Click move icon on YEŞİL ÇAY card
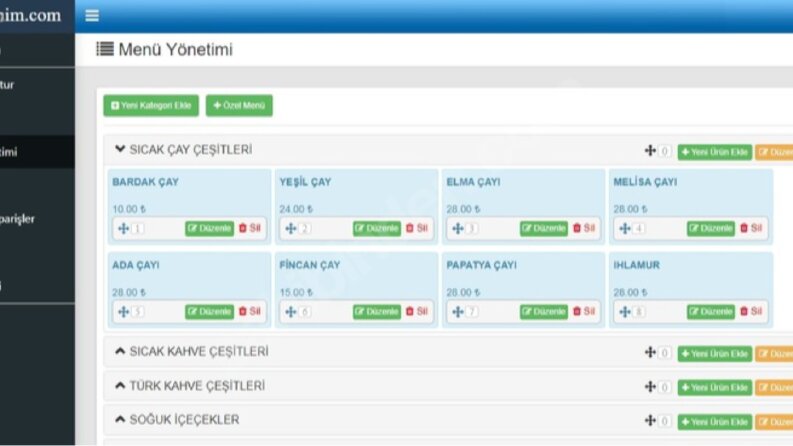793x446 pixels. [291, 229]
